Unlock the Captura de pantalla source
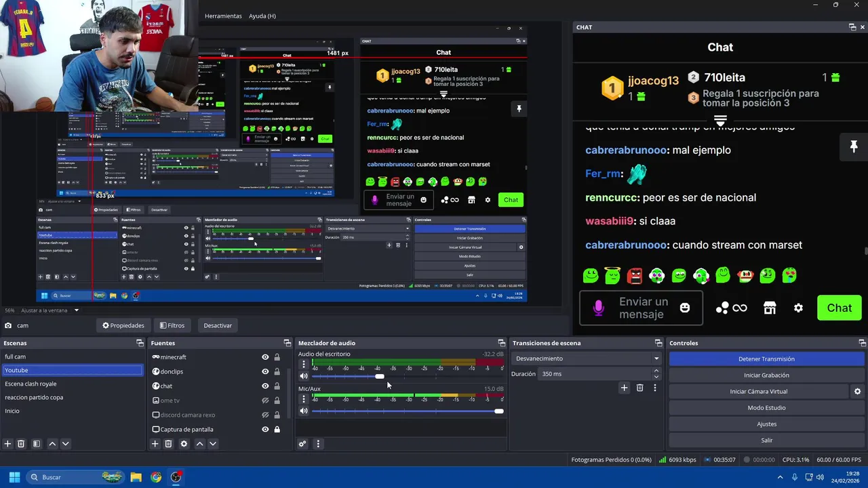Screen dimensions: 868x488 click(277, 429)
